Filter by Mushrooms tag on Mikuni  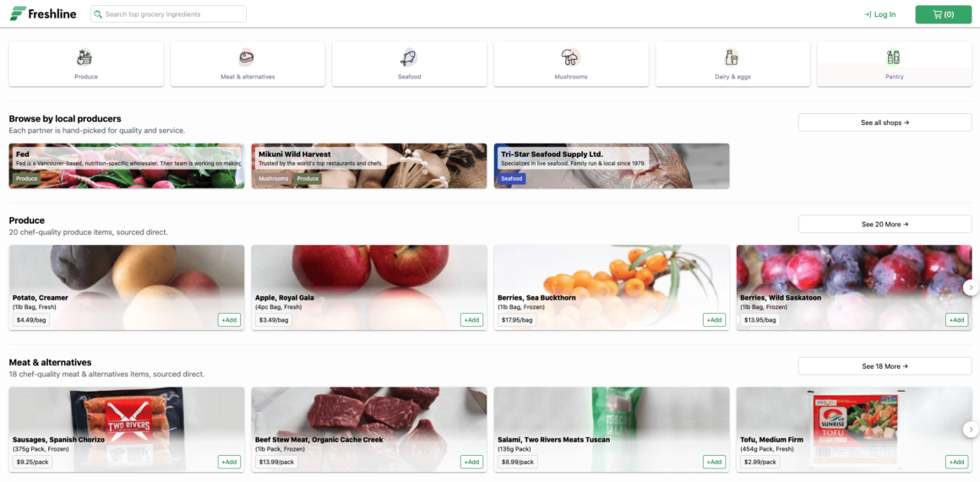click(x=274, y=179)
